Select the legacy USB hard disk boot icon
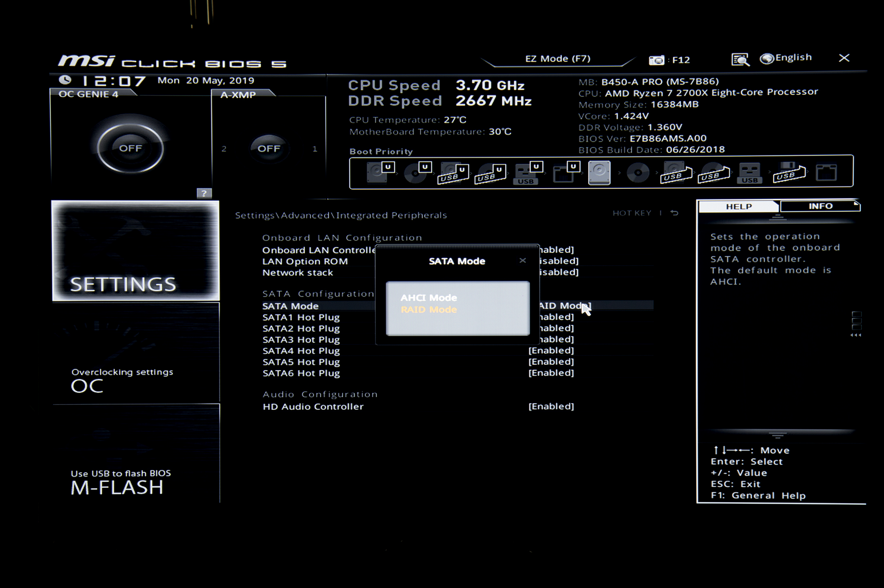Screen dimensions: 884x588 click(x=676, y=173)
